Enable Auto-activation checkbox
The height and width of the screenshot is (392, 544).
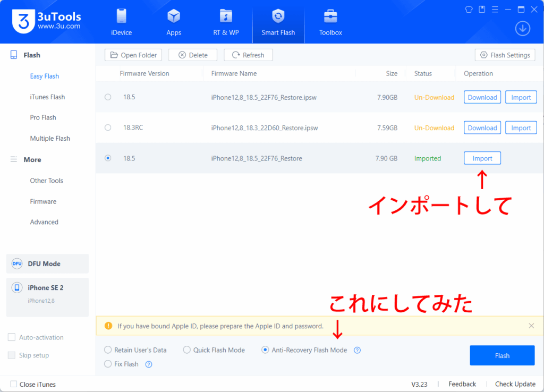12,337
